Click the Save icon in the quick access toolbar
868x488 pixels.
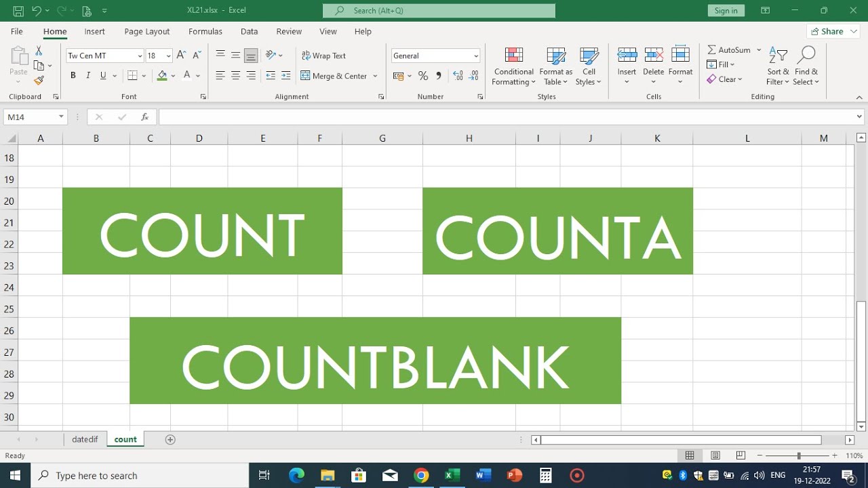[x=18, y=11]
